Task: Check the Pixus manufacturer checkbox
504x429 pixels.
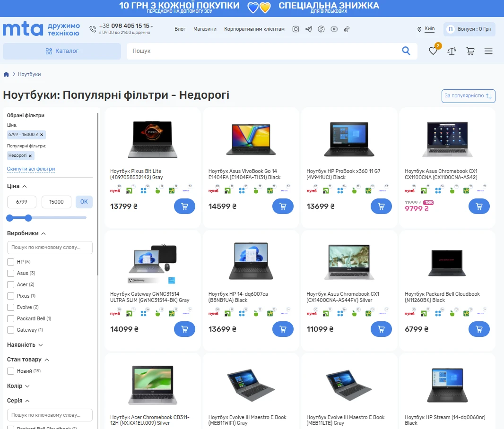Action: (x=10, y=296)
